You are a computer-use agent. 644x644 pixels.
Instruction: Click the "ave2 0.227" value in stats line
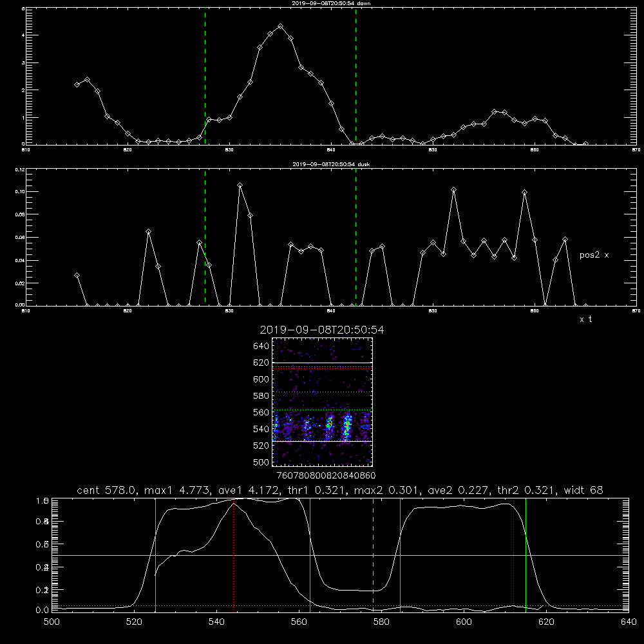(459, 490)
